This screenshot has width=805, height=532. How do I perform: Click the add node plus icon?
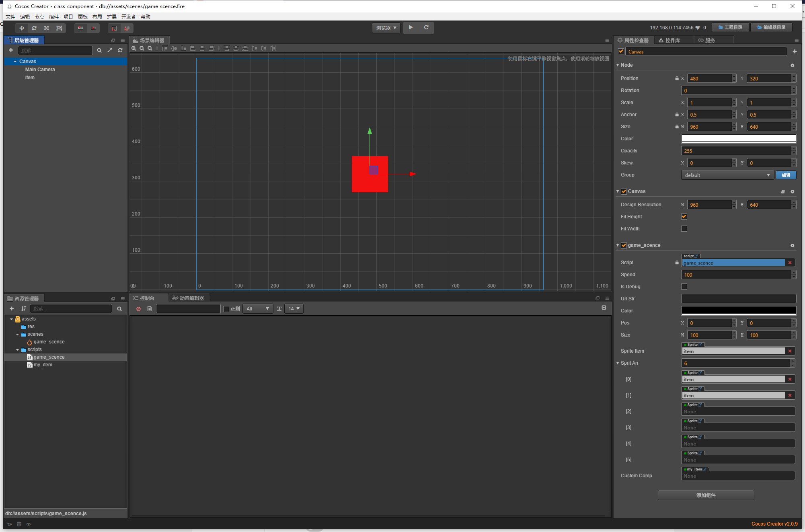(x=11, y=50)
